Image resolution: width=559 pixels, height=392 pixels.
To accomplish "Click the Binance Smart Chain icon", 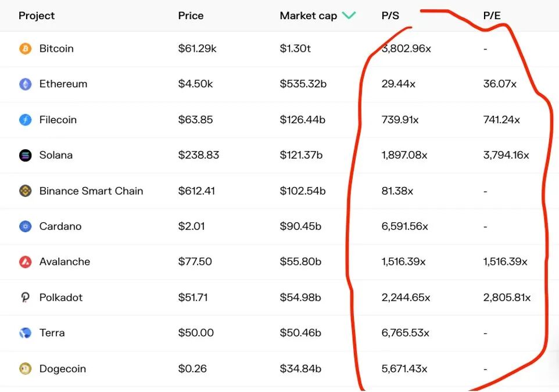I will (x=26, y=191).
